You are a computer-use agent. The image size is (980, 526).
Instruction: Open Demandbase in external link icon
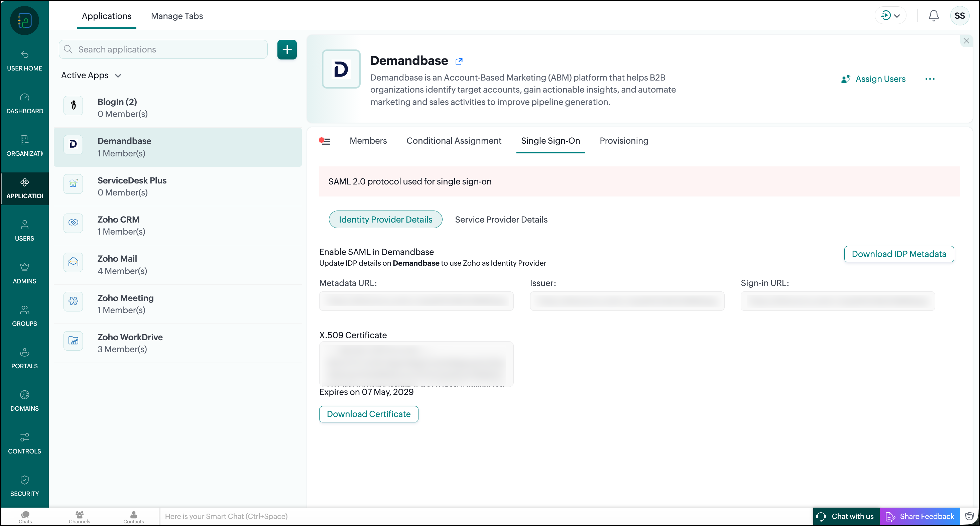click(x=459, y=61)
